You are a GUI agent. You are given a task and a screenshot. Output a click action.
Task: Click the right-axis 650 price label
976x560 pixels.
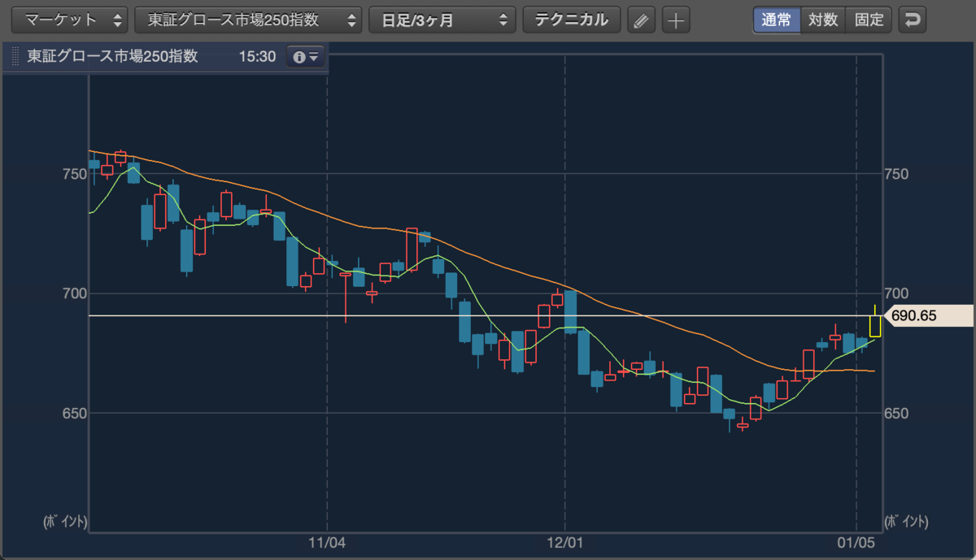pos(896,413)
